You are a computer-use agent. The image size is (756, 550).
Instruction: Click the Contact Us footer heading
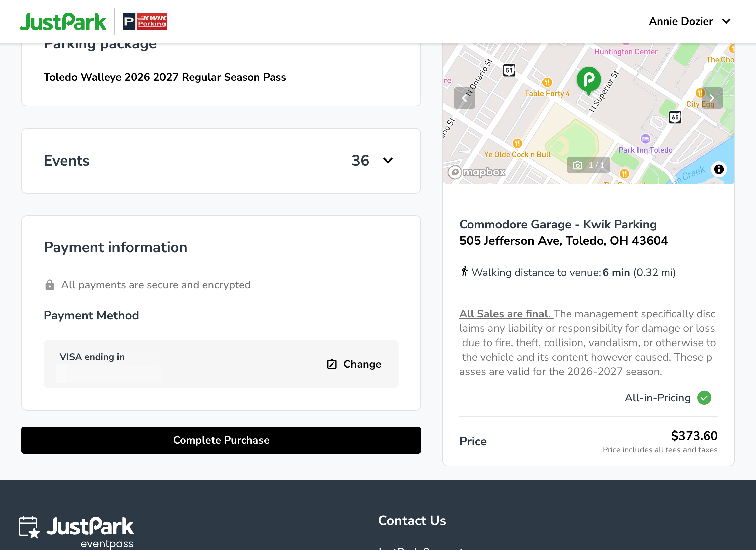pyautogui.click(x=412, y=520)
